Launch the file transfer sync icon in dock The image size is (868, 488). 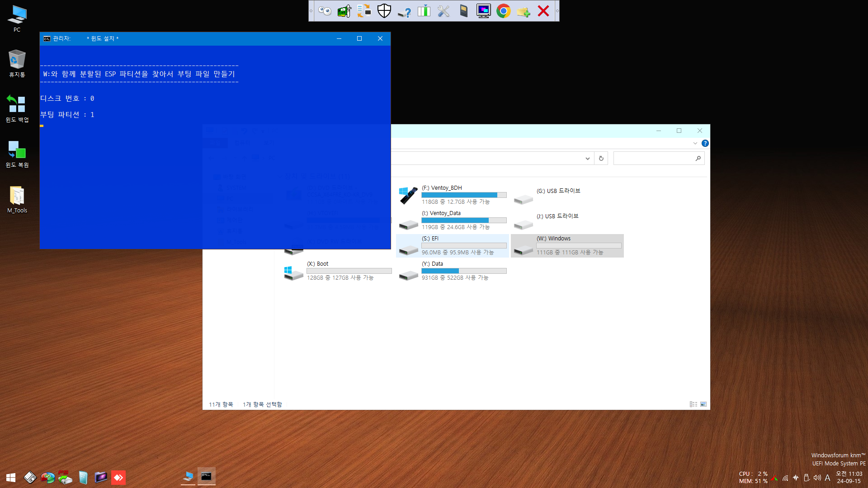(364, 11)
